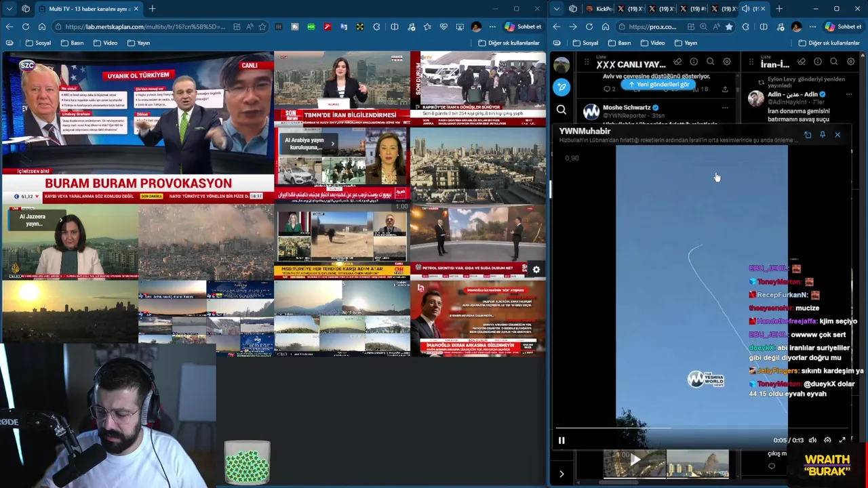Open Sohbet et Copilot in left window
The width and height of the screenshot is (868, 488).
click(x=524, y=26)
